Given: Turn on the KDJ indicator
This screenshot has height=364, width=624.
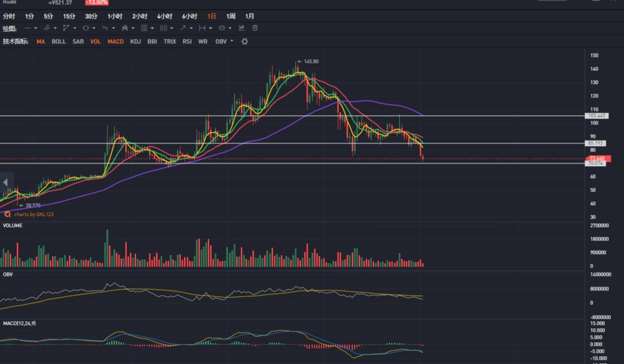Looking at the screenshot, I should [136, 42].
